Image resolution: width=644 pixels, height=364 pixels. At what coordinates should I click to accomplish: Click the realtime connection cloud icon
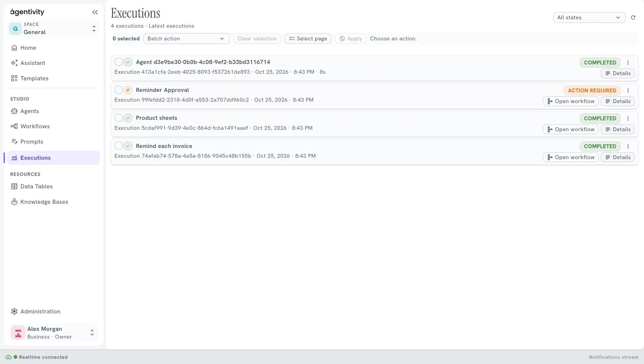pos(8,357)
